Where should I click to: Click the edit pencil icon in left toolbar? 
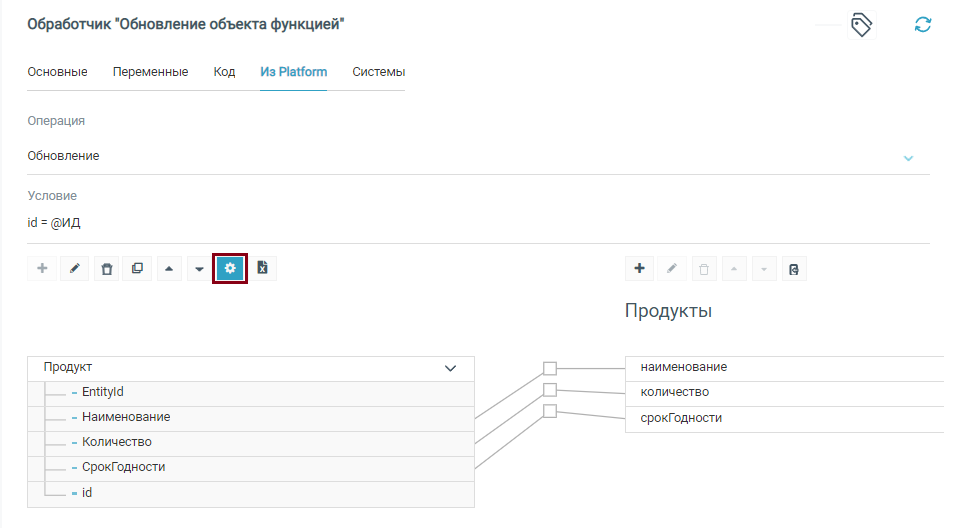click(x=75, y=268)
